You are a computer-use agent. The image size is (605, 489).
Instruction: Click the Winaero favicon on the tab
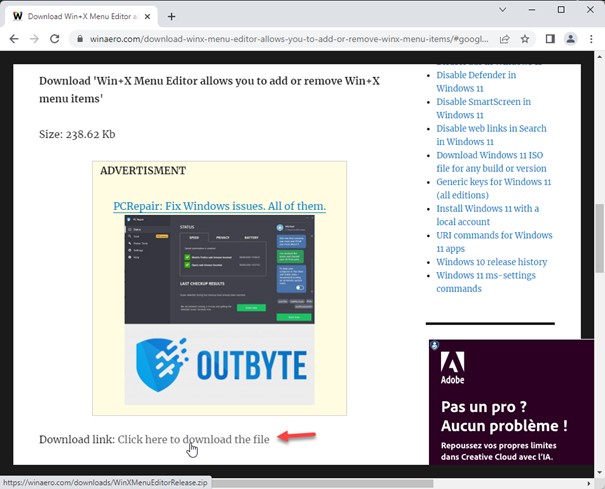click(18, 16)
